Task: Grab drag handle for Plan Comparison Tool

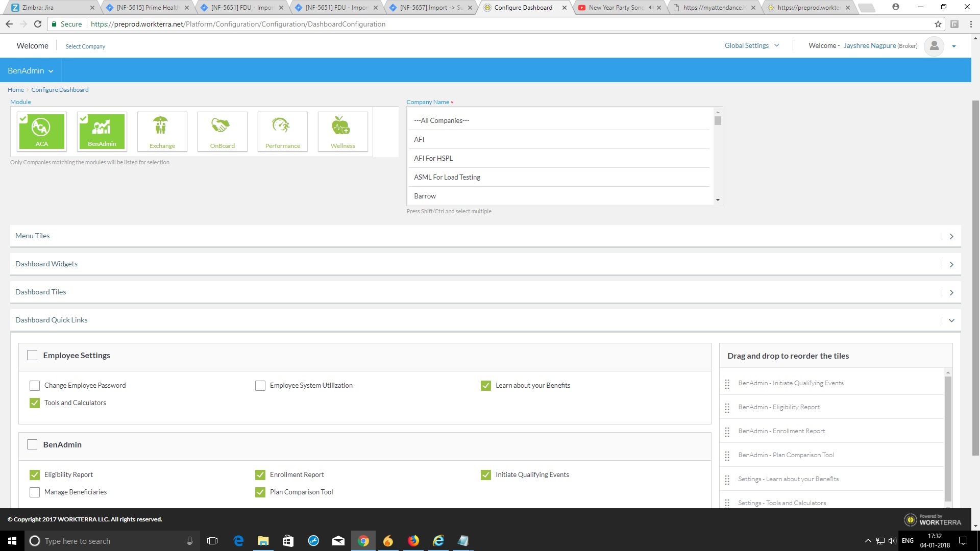Action: tap(727, 456)
